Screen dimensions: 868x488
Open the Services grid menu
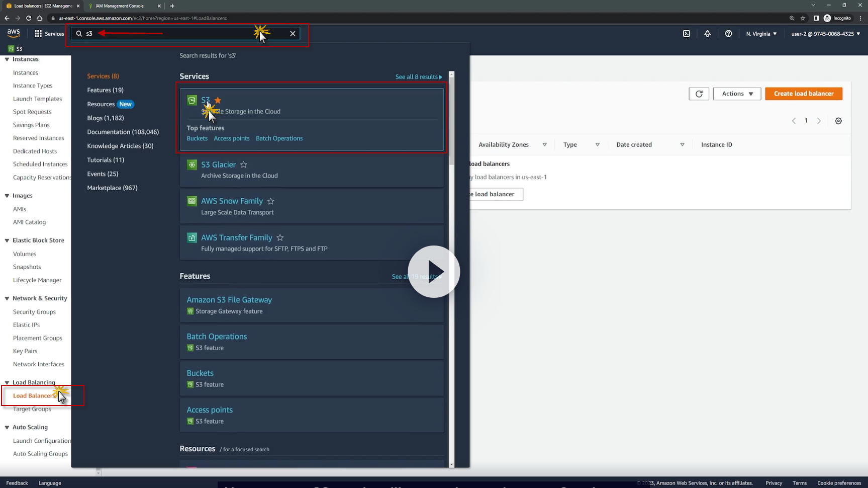tap(49, 34)
